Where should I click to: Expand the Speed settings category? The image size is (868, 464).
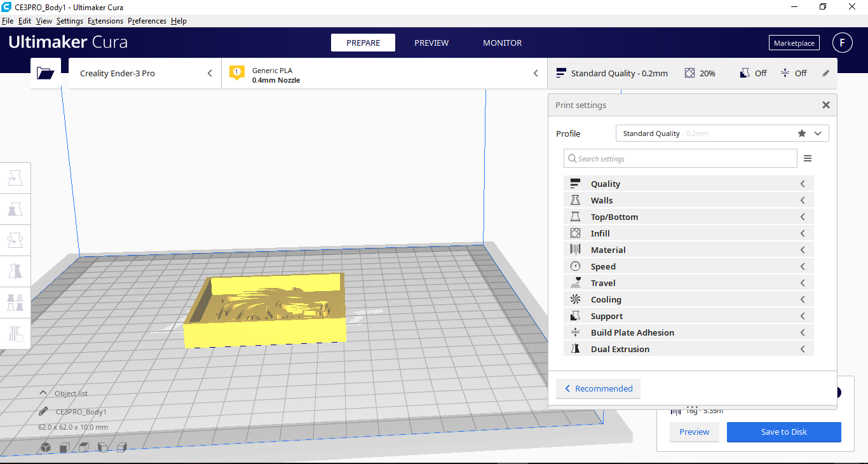coord(688,266)
